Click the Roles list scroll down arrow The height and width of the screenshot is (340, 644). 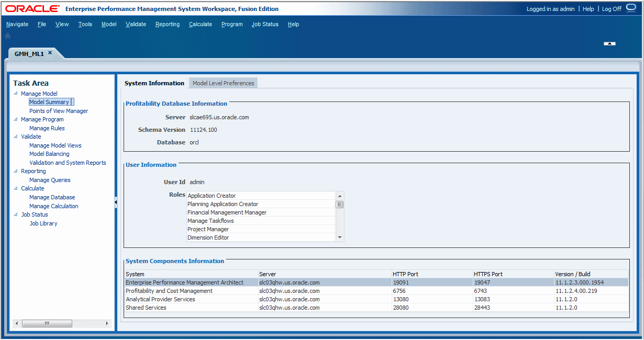click(x=340, y=237)
